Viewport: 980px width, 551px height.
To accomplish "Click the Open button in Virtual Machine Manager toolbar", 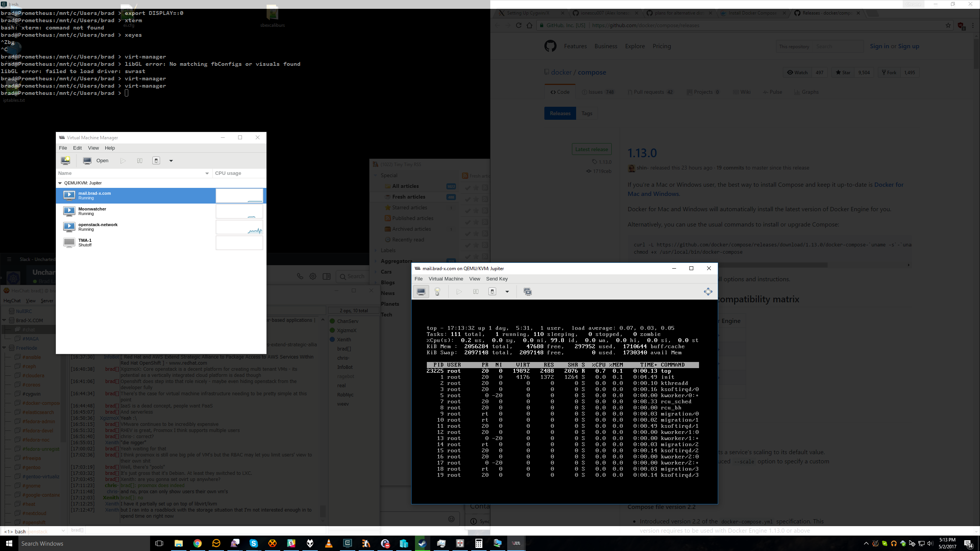I will (x=96, y=161).
